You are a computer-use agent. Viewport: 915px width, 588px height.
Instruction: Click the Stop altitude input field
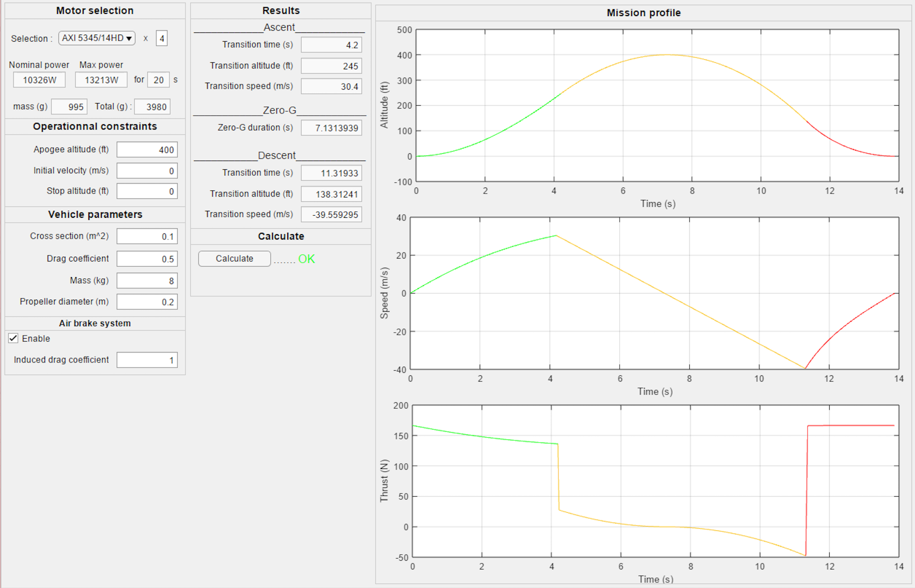pyautogui.click(x=147, y=191)
